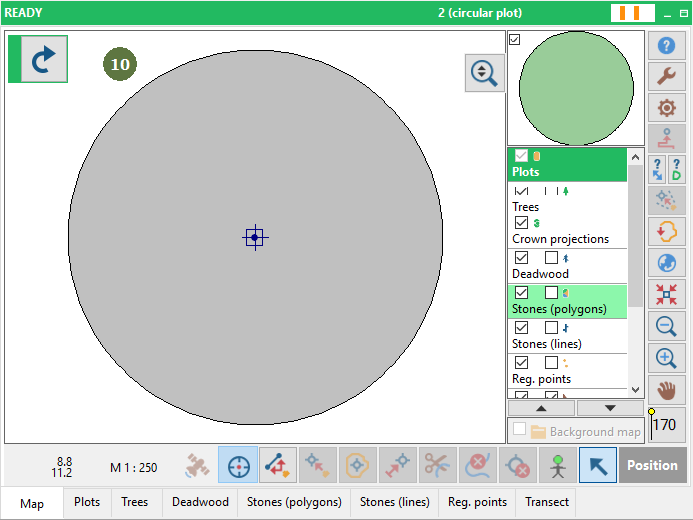This screenshot has height=520, width=693.
Task: Check the Deadwood second checkbox
Action: [x=551, y=257]
